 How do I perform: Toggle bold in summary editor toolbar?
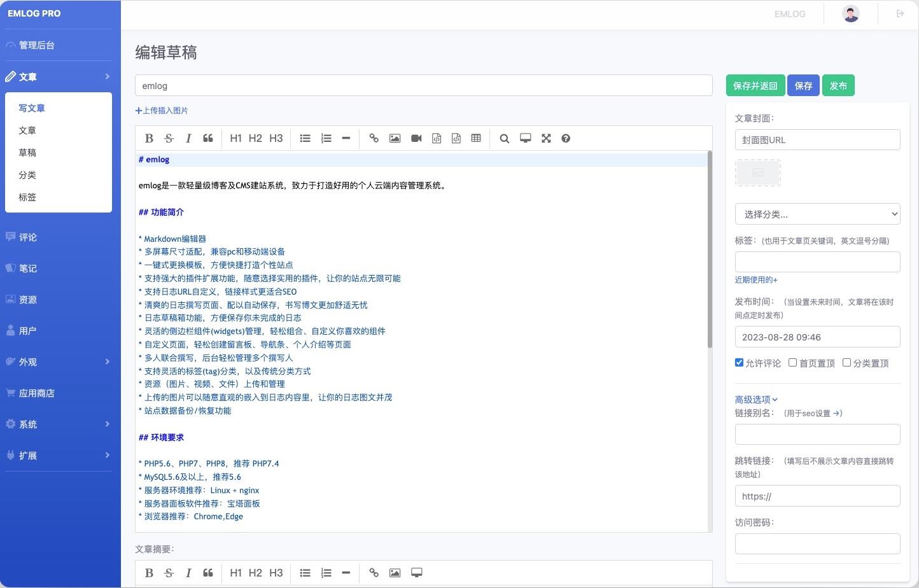tap(149, 573)
